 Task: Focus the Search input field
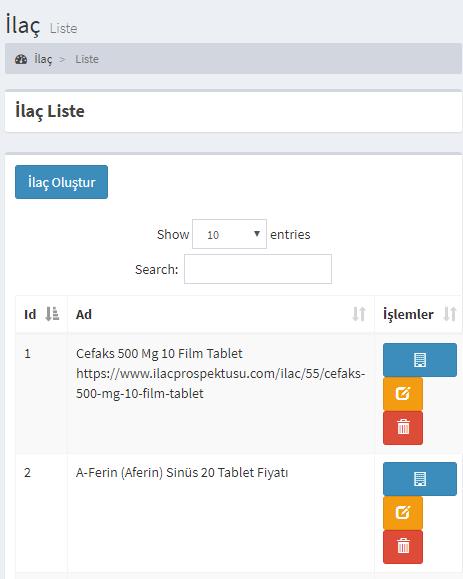pyautogui.click(x=258, y=269)
